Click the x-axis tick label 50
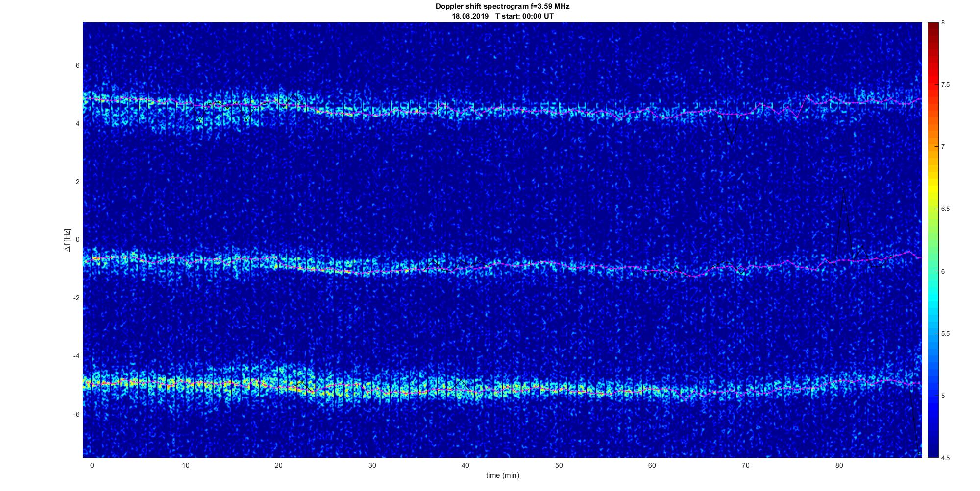This screenshot has width=980, height=491. click(559, 465)
